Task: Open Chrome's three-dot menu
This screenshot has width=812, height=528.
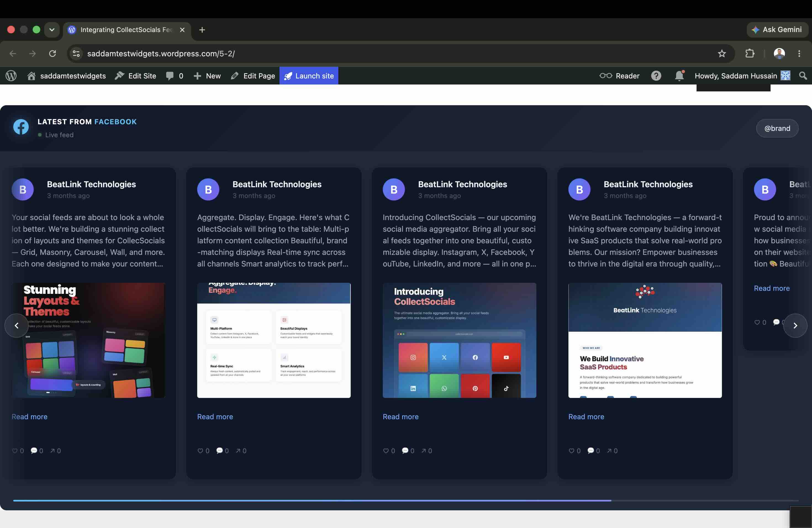Action: (x=799, y=54)
